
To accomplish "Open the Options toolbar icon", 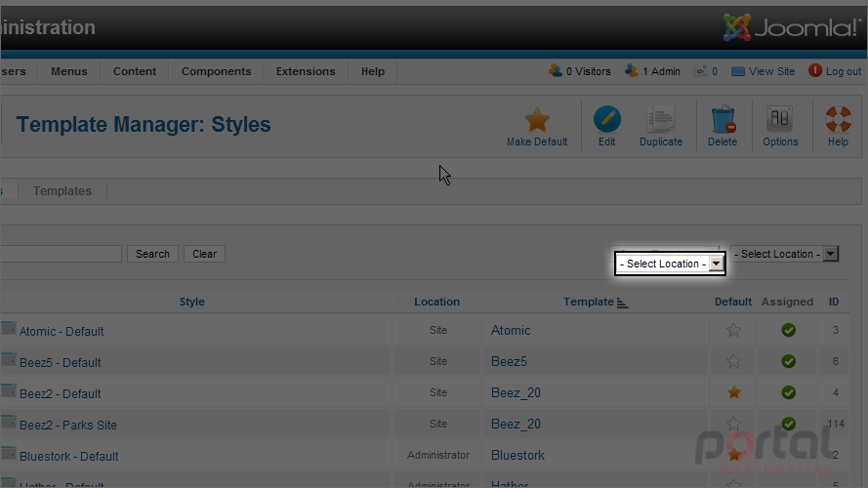I will pos(780,119).
